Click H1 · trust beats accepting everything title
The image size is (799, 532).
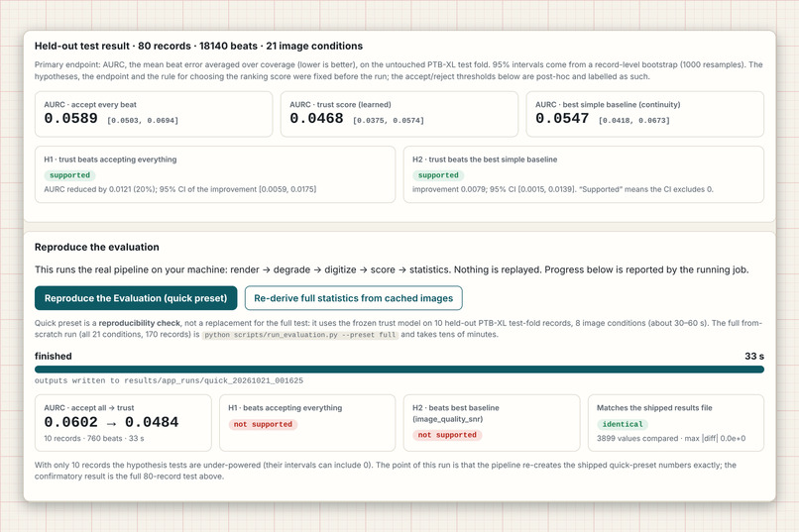point(110,160)
